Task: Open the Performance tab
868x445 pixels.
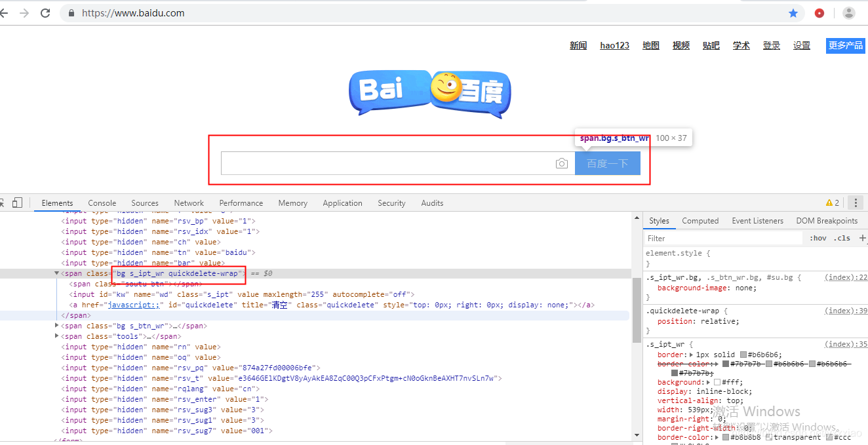Action: coord(241,203)
